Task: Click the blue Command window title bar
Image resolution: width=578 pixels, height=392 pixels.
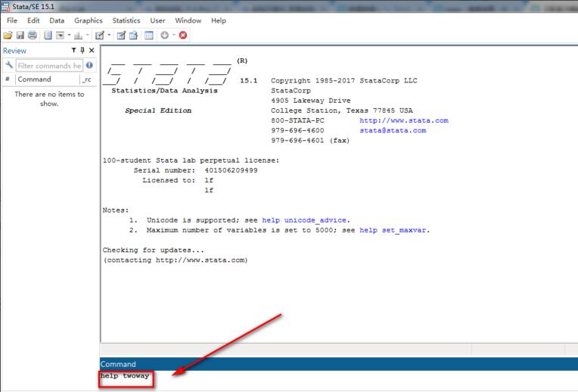Action: tap(339, 364)
